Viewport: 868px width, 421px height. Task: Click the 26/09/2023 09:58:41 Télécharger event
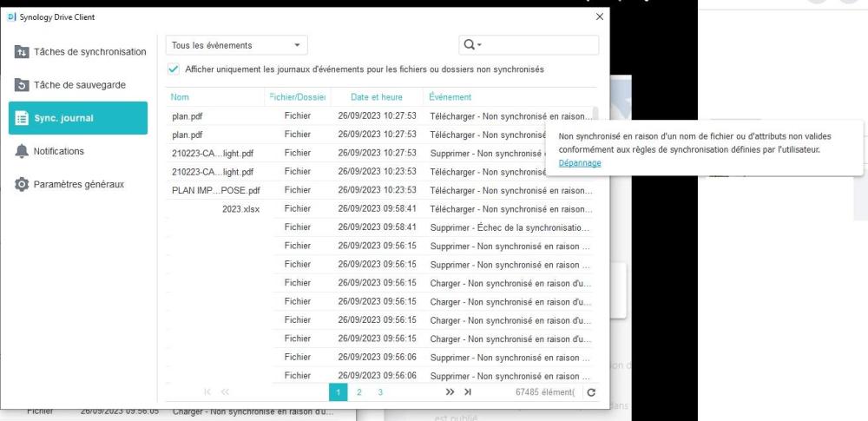tap(511, 209)
